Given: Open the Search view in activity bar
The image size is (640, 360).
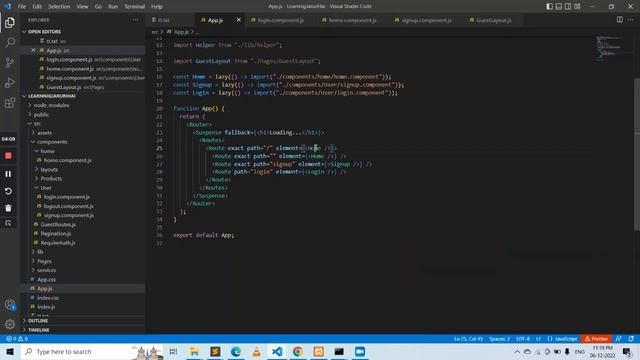Looking at the screenshot, I should 10,42.
